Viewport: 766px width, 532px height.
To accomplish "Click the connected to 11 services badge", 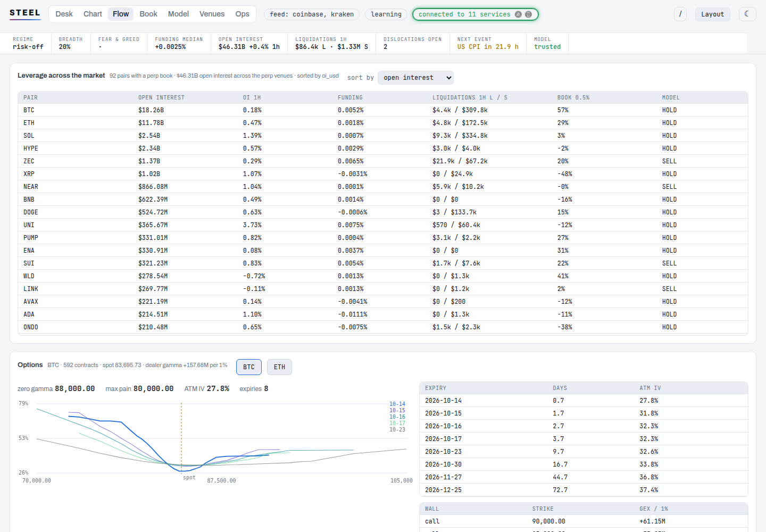I will (476, 14).
